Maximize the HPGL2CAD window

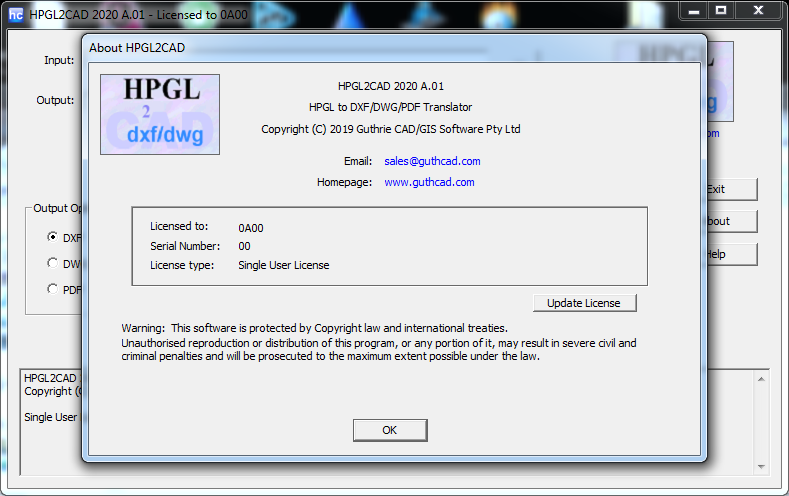coord(721,11)
